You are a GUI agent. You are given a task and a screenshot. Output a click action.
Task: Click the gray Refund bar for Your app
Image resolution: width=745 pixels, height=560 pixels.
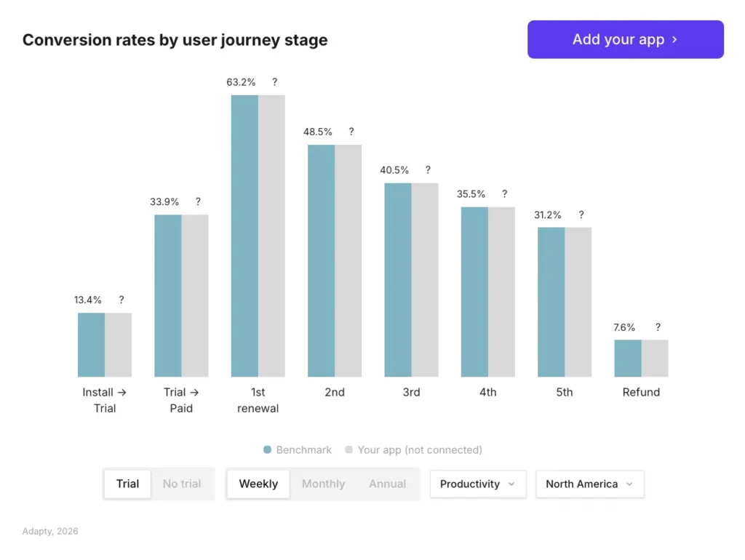[x=654, y=356]
